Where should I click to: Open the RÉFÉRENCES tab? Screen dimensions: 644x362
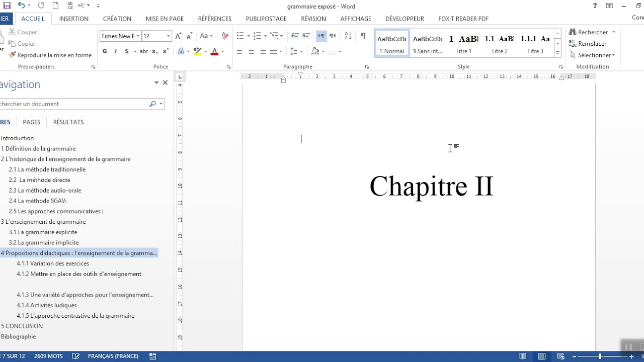[x=215, y=19]
